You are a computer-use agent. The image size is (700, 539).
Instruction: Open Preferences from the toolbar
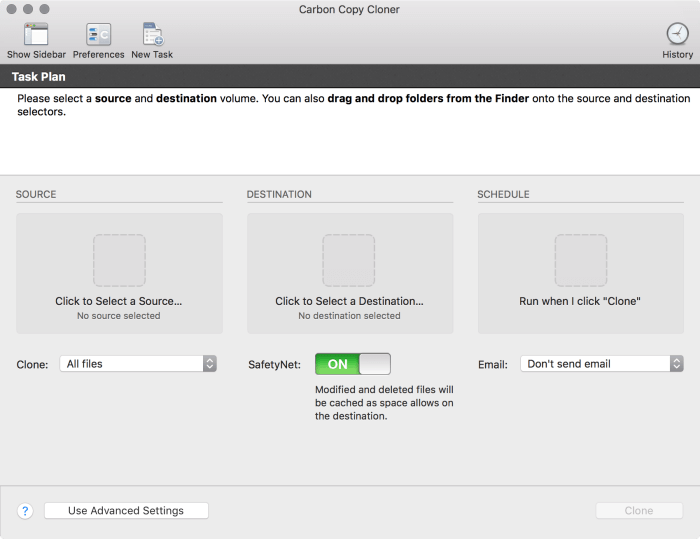[x=98, y=34]
